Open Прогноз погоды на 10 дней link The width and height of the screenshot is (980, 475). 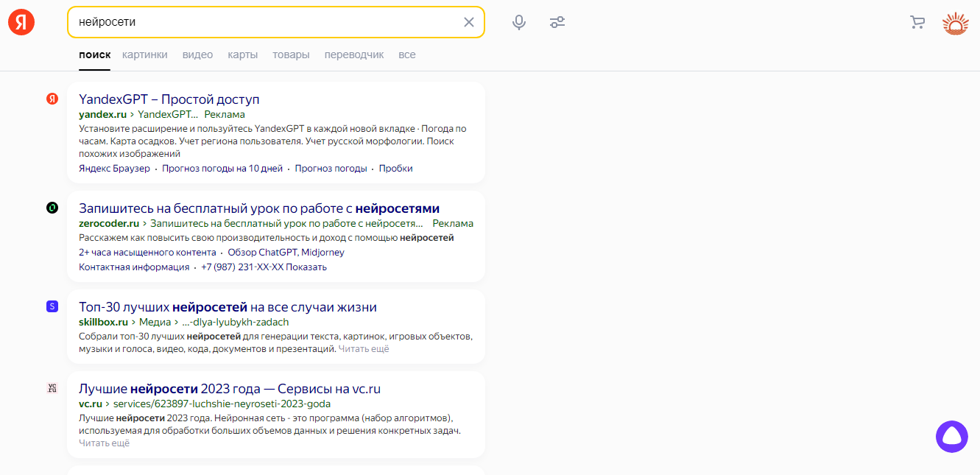222,169
